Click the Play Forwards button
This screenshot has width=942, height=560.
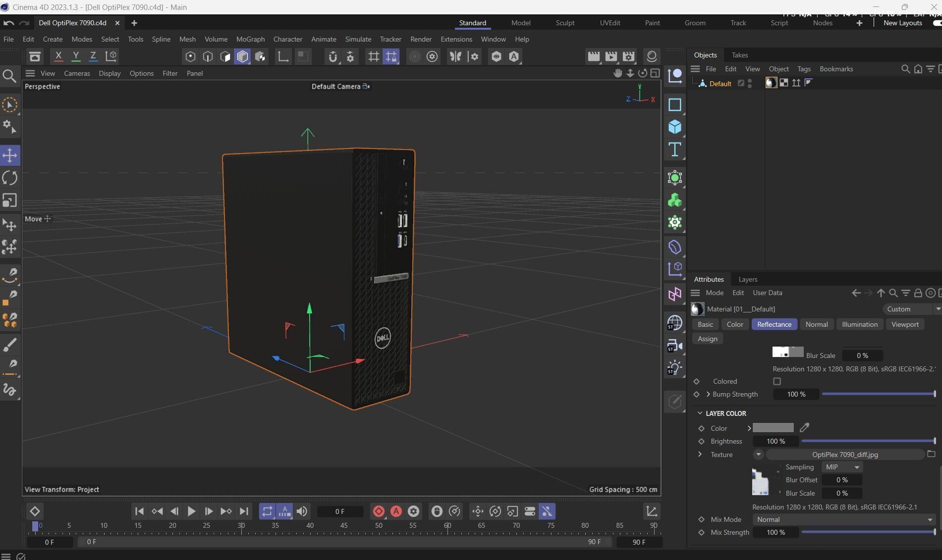tap(191, 511)
